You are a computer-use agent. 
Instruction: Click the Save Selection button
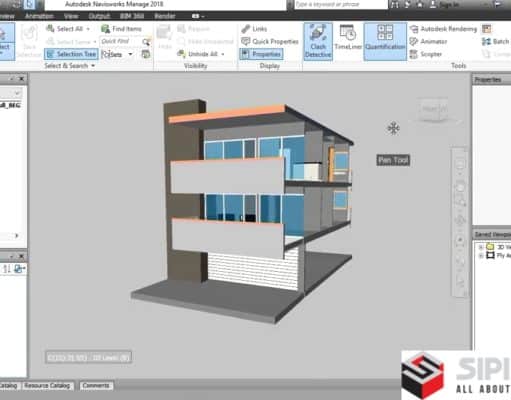[x=29, y=41]
